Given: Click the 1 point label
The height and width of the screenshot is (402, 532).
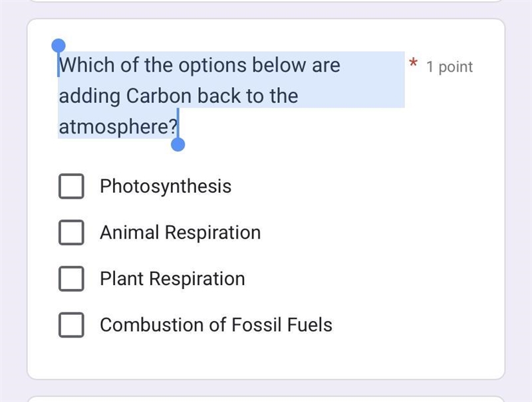Looking at the screenshot, I should [x=450, y=66].
